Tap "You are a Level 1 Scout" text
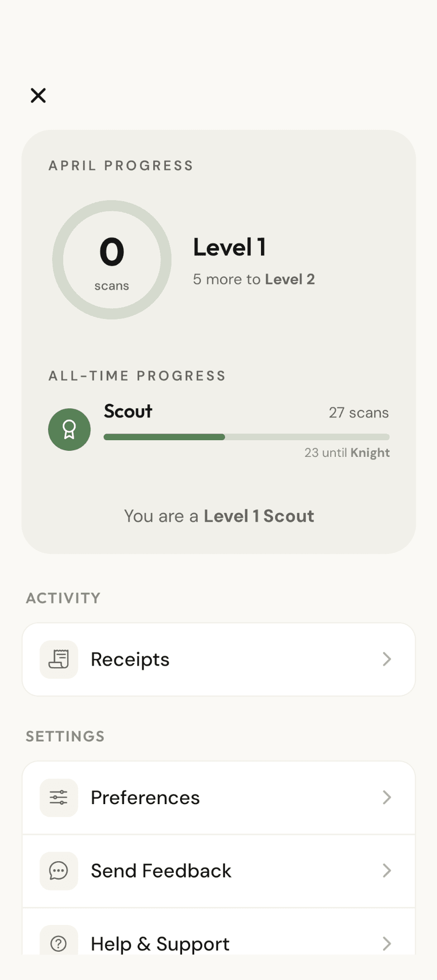The width and height of the screenshot is (437, 980). 219,516
